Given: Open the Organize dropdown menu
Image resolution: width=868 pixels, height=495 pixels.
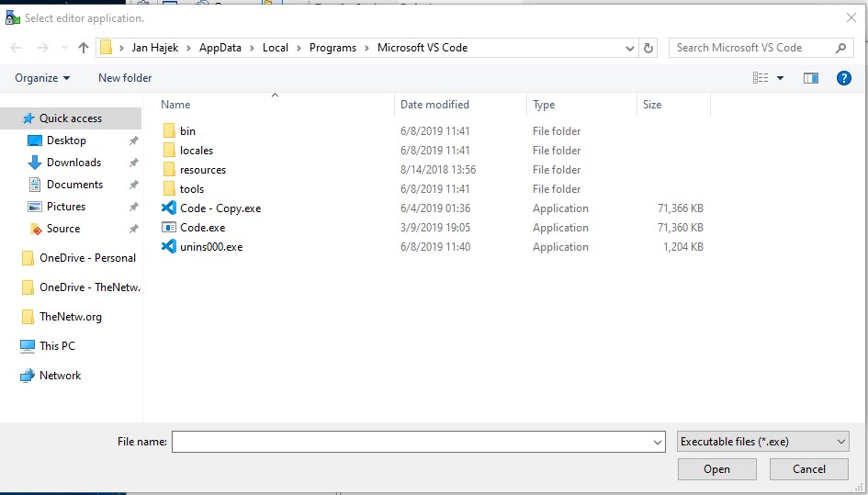Looking at the screenshot, I should (x=42, y=78).
